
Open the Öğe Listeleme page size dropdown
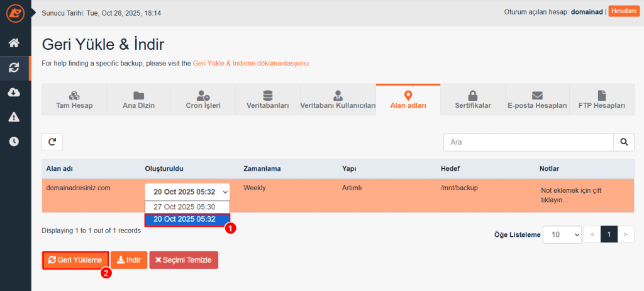point(562,234)
